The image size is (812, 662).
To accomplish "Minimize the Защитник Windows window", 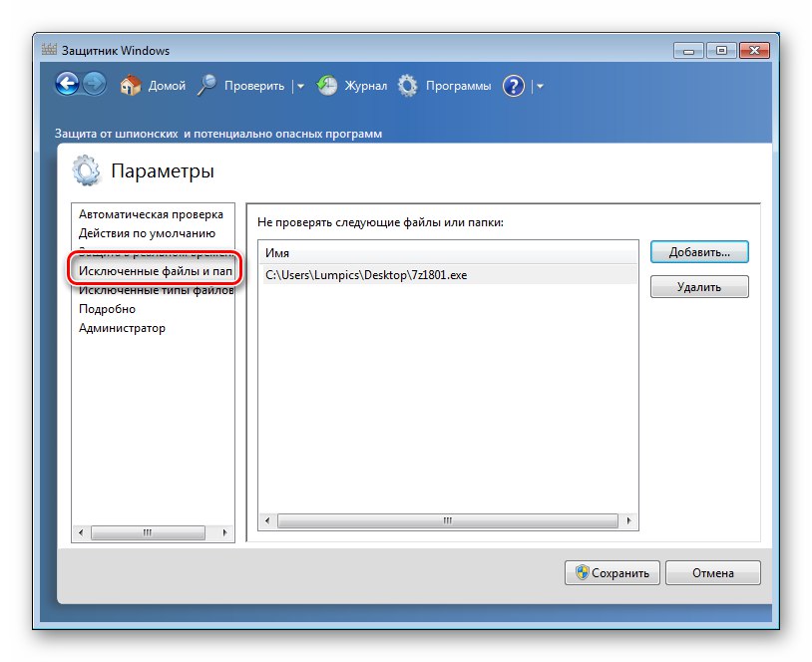I will (688, 51).
